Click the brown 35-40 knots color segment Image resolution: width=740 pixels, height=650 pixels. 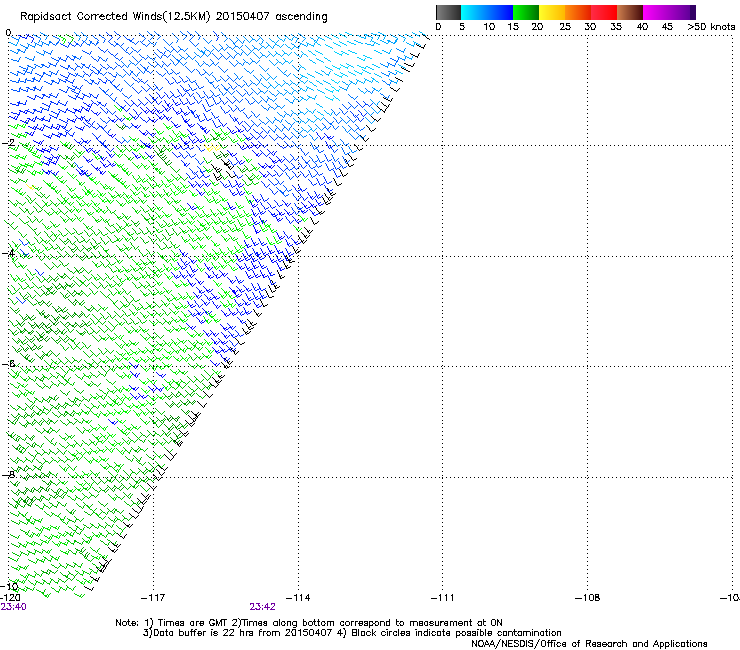(x=630, y=12)
